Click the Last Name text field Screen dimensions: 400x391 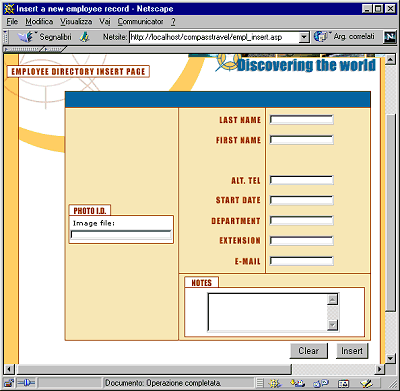[x=301, y=120]
